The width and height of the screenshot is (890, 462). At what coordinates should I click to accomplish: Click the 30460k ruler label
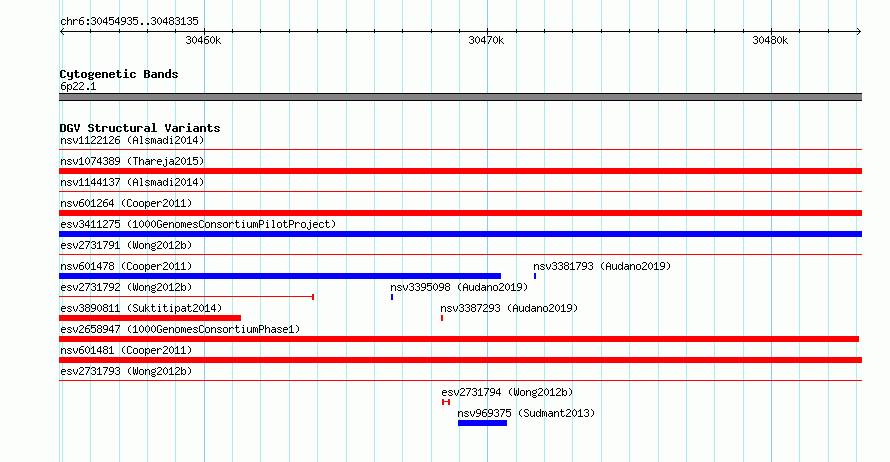(203, 40)
